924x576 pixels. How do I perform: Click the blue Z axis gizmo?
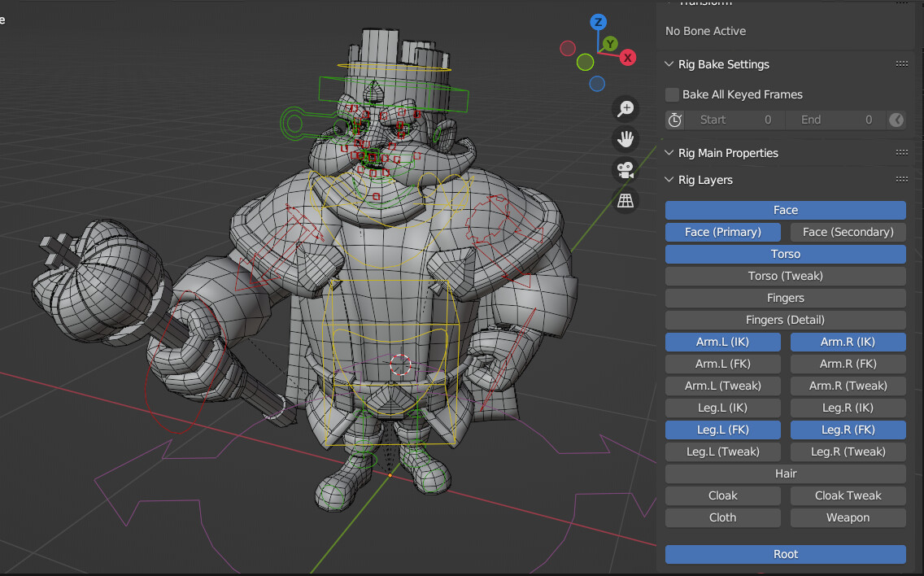598,22
